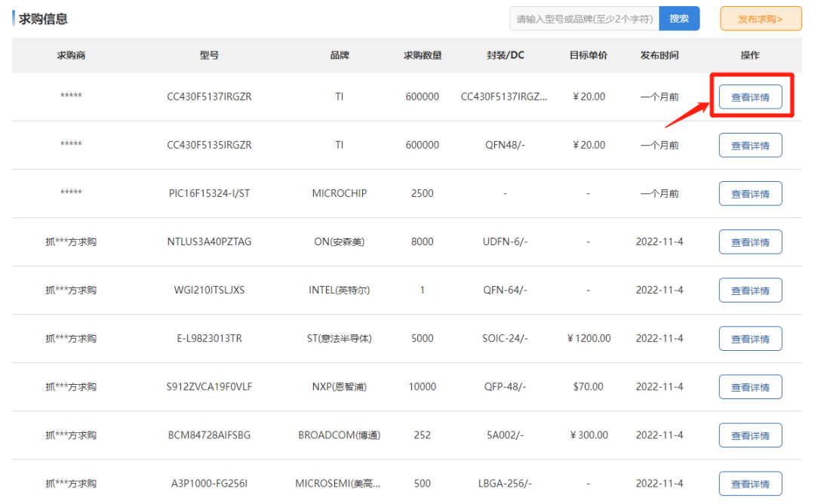Select the 求购数量 column header
Viewport: 815px width, 504px height.
[423, 55]
